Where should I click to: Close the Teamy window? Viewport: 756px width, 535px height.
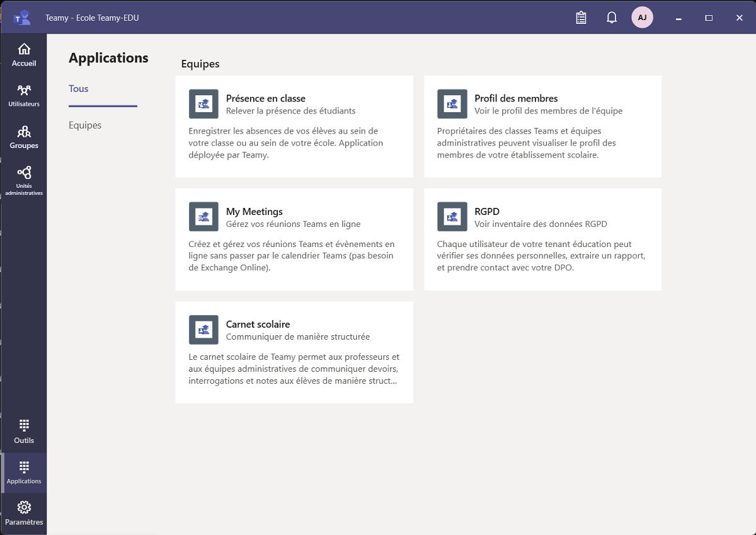(740, 18)
